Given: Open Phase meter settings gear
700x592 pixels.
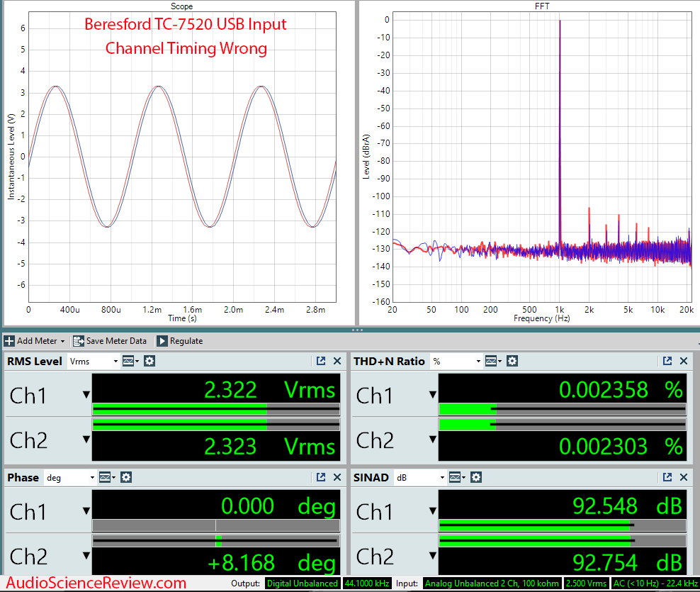Looking at the screenshot, I should click(x=126, y=478).
